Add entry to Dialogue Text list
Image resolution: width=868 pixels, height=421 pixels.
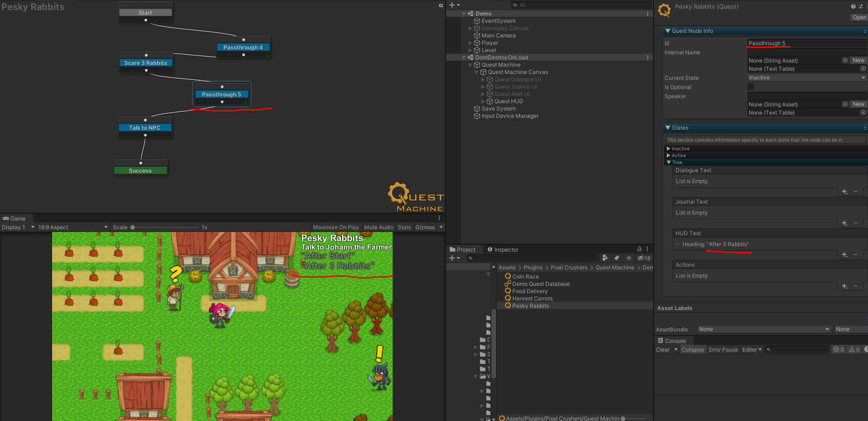tap(844, 192)
